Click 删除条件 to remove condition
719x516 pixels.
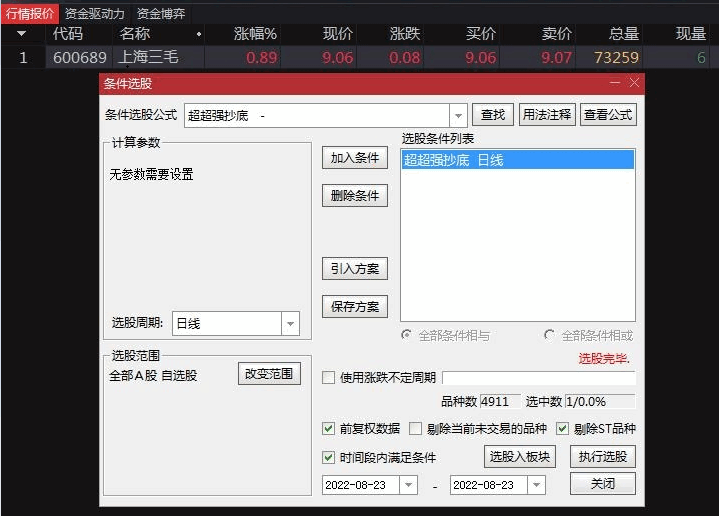[355, 196]
